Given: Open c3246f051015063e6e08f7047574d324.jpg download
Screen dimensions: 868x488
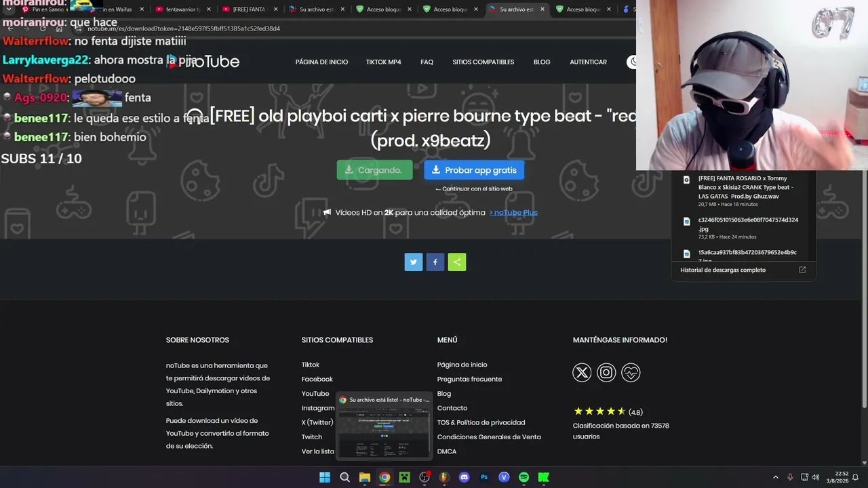Looking at the screenshot, I should point(748,224).
